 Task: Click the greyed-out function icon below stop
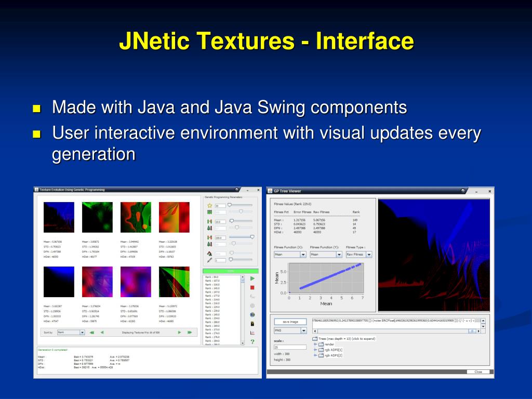pyautogui.click(x=252, y=297)
